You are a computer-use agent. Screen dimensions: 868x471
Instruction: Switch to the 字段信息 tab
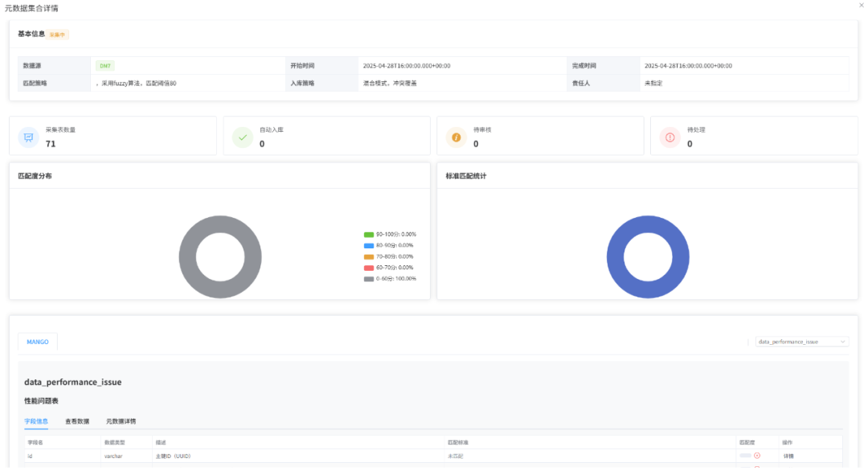click(x=36, y=421)
